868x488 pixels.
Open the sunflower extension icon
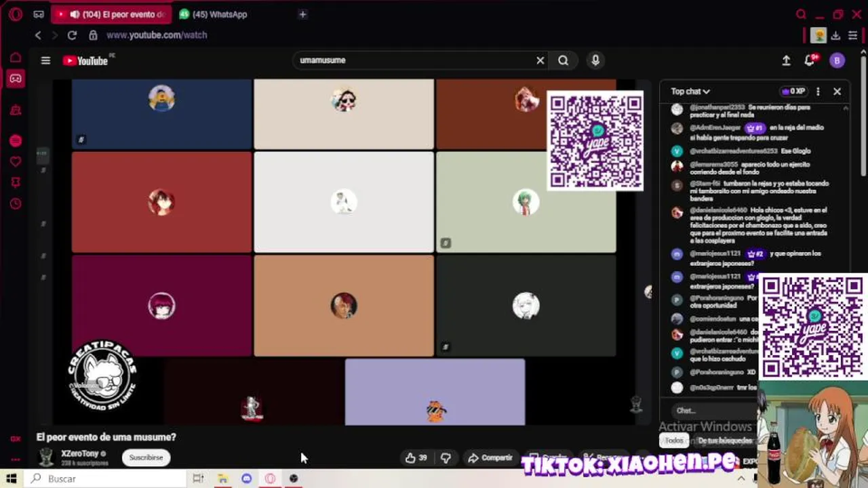(x=819, y=35)
